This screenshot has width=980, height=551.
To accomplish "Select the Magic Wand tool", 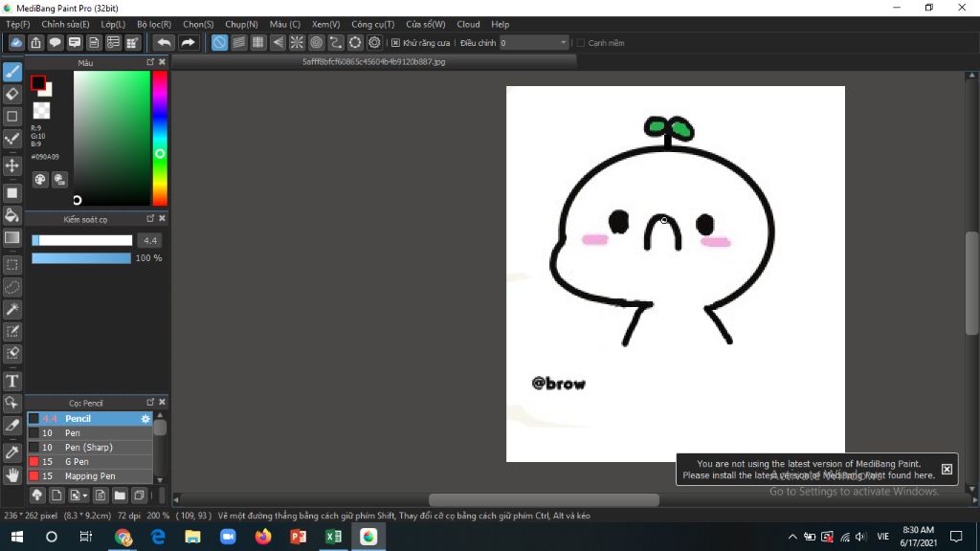I will point(11,309).
